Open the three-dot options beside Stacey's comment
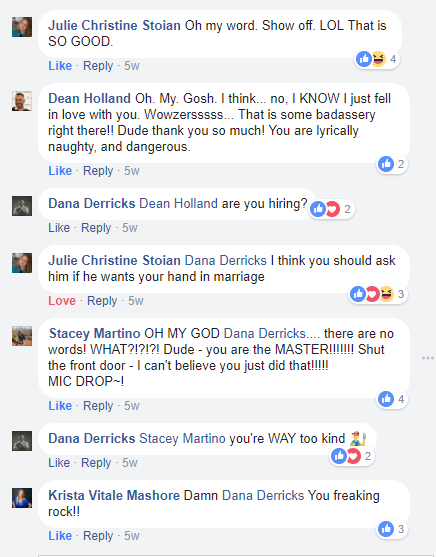 pos(428,358)
